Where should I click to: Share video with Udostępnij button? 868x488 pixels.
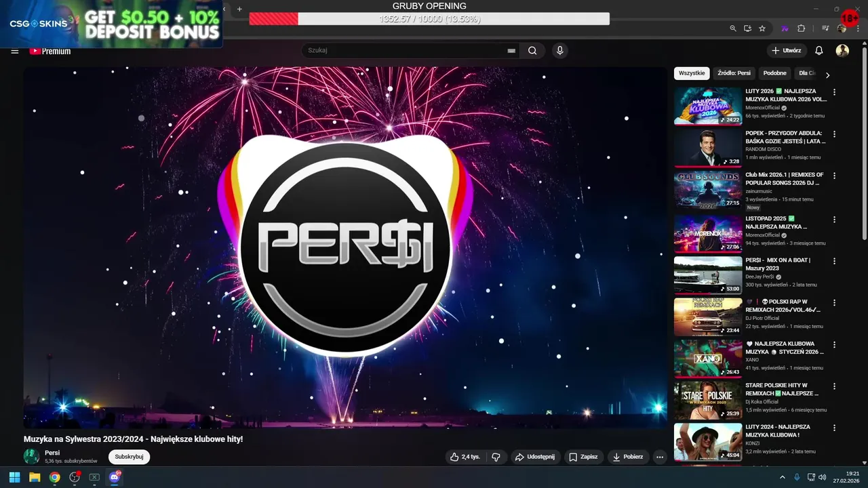coord(535,457)
